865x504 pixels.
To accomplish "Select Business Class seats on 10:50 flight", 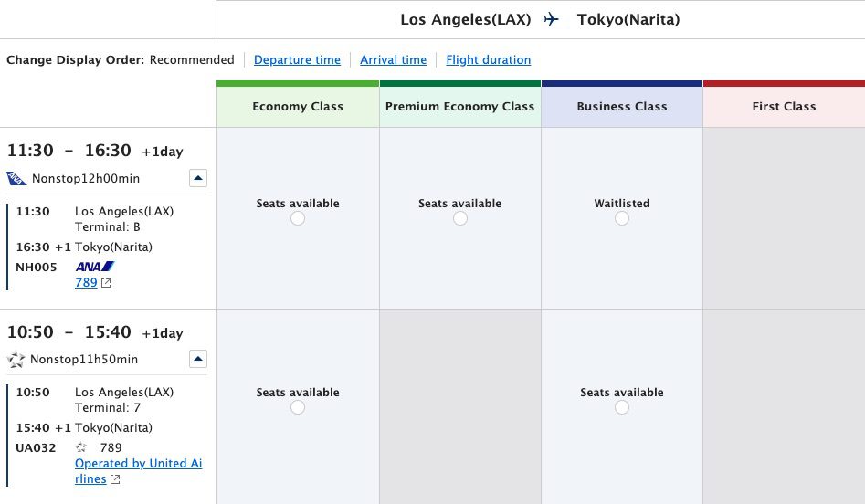I will point(622,407).
